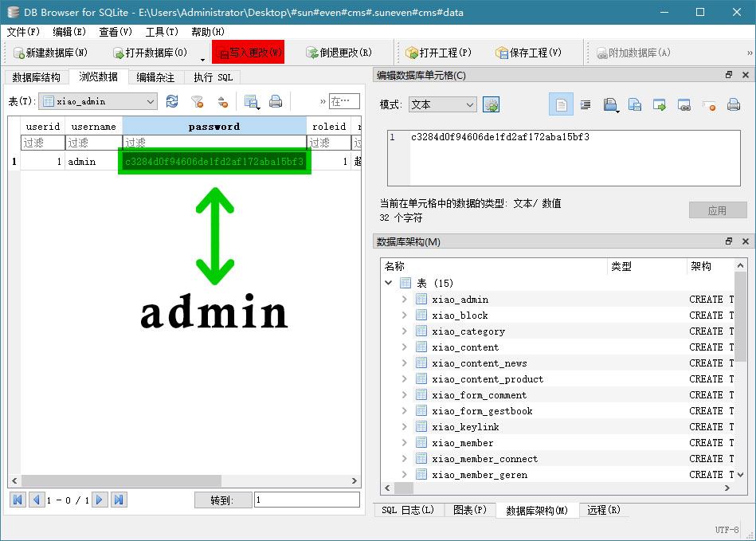The width and height of the screenshot is (756, 541).
Task: Export cell contents to a file
Action: (633, 104)
